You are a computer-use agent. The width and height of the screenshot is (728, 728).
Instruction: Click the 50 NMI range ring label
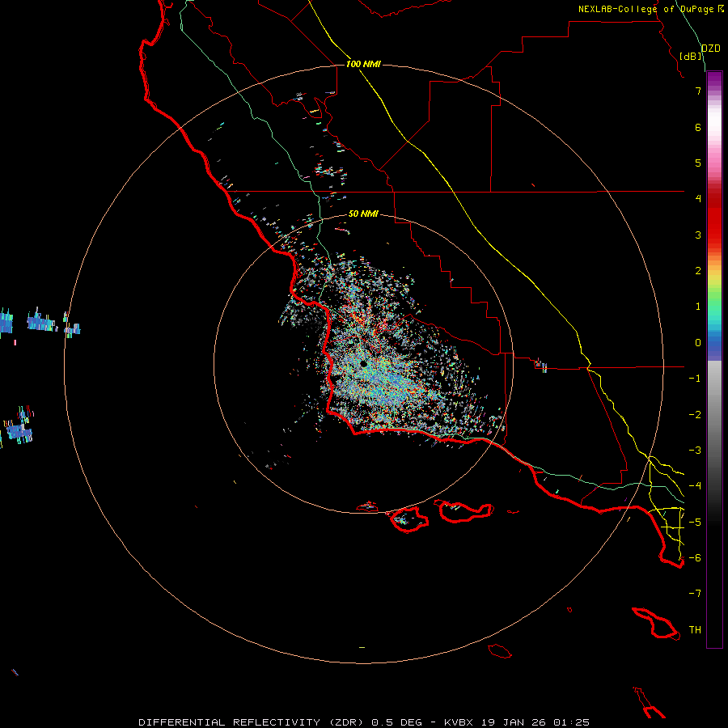(363, 214)
